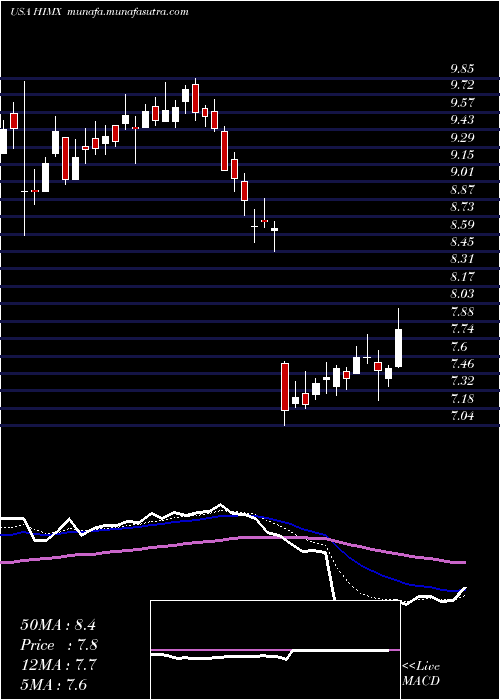
Task: Click the 8.45 price axis label
Action: tap(462, 242)
